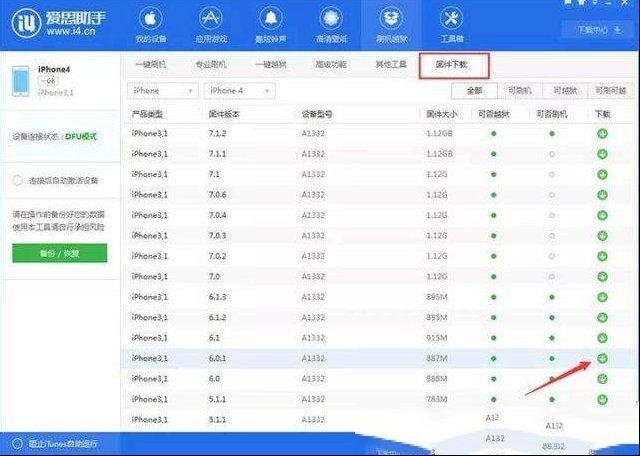Download firmware version 7.0.2
The width and height of the screenshot is (640, 456).
pyautogui.click(x=602, y=256)
